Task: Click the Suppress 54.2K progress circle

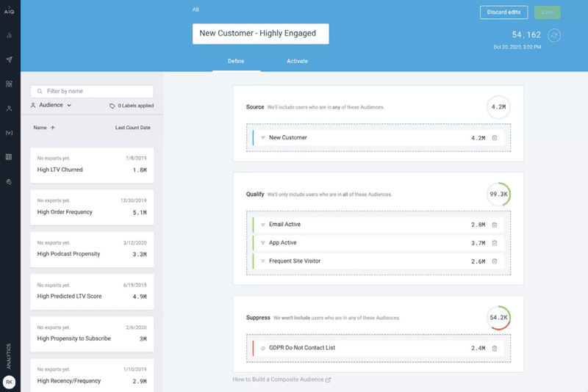Action: pos(498,318)
